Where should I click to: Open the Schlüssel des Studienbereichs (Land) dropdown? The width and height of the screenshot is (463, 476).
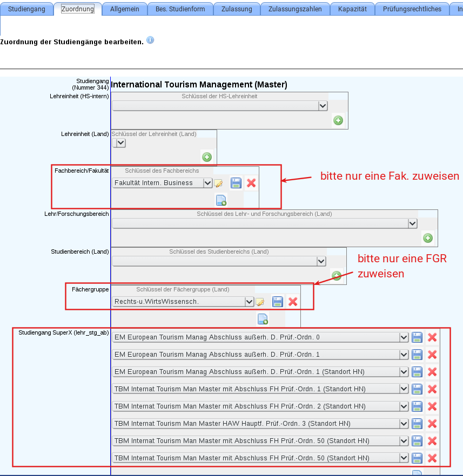[x=219, y=261]
